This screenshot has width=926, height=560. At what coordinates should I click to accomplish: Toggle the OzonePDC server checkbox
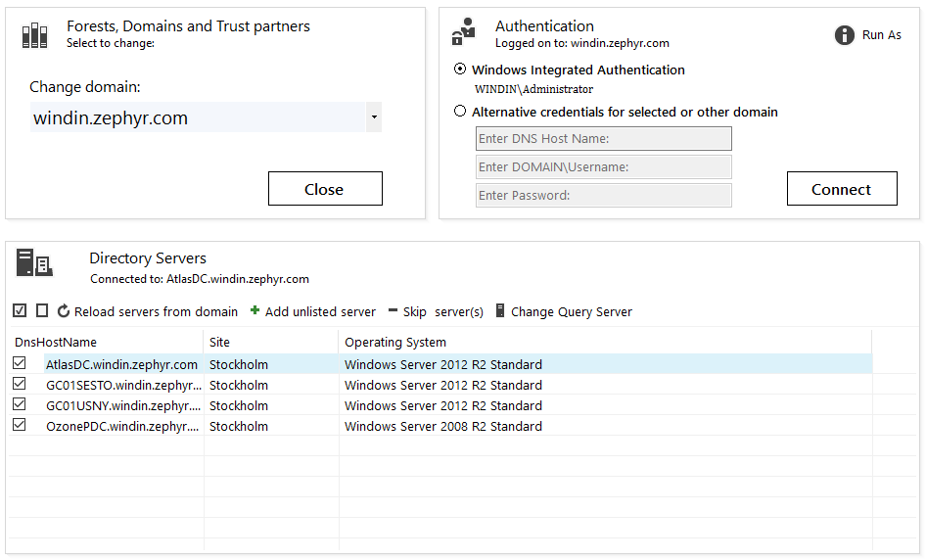pyautogui.click(x=19, y=425)
